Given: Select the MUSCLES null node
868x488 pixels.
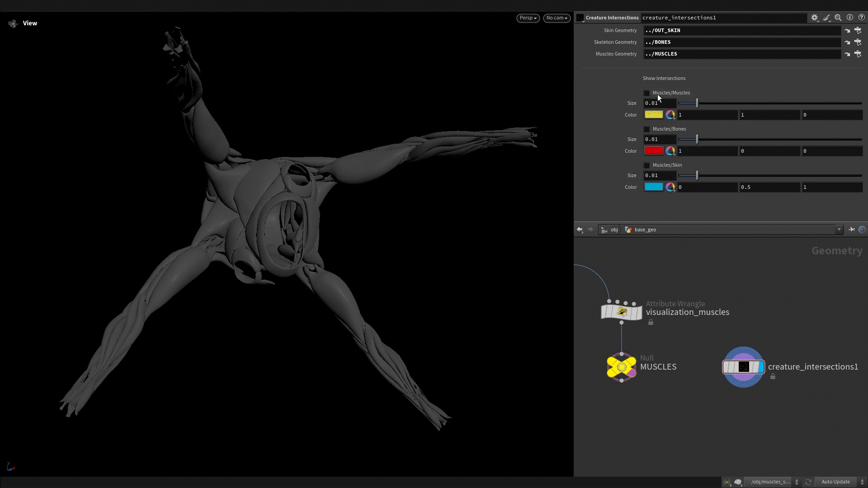Looking at the screenshot, I should pos(621,367).
